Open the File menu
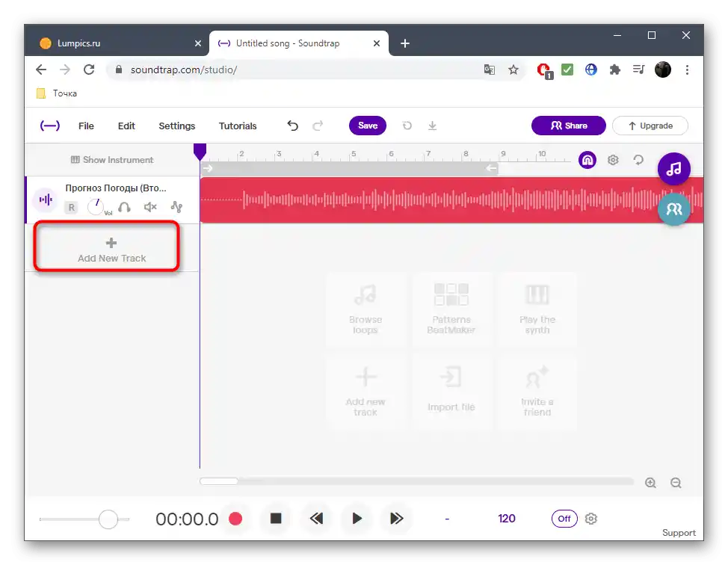This screenshot has width=728, height=565. 86,126
